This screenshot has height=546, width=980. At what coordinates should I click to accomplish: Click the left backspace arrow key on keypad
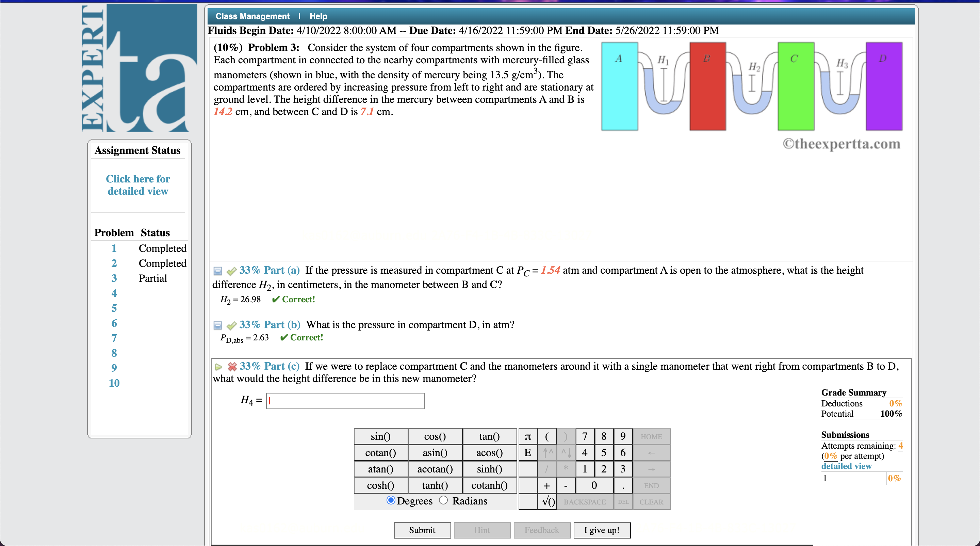[651, 453]
